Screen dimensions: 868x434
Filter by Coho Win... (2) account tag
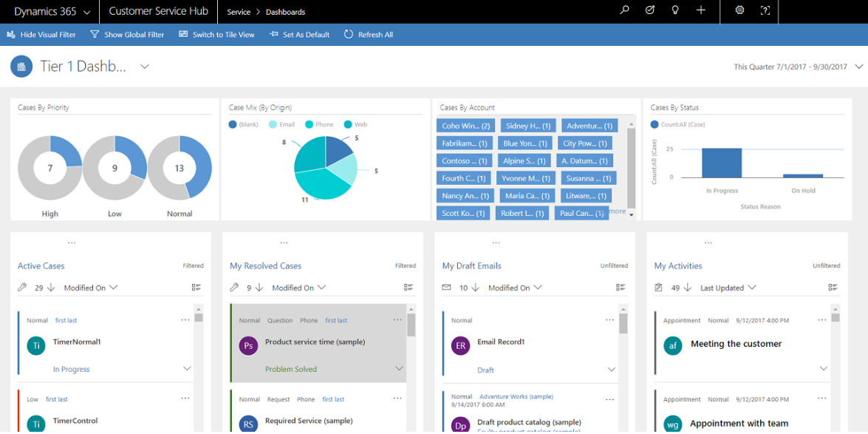466,125
